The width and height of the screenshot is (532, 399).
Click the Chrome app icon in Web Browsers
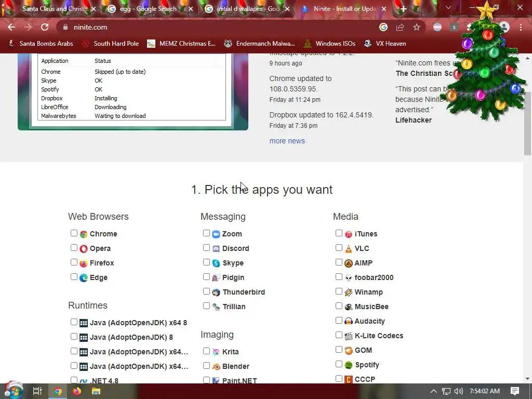[x=84, y=234]
